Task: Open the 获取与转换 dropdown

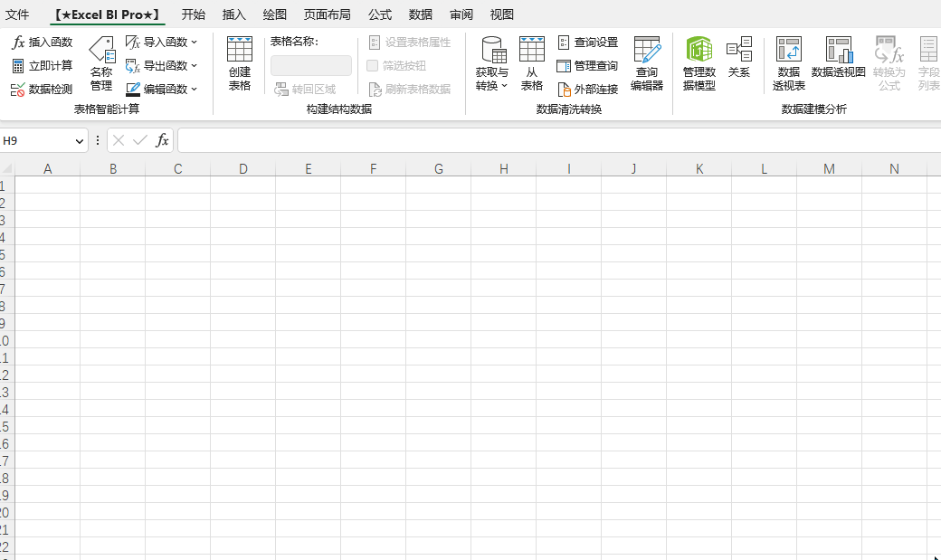Action: point(491,63)
